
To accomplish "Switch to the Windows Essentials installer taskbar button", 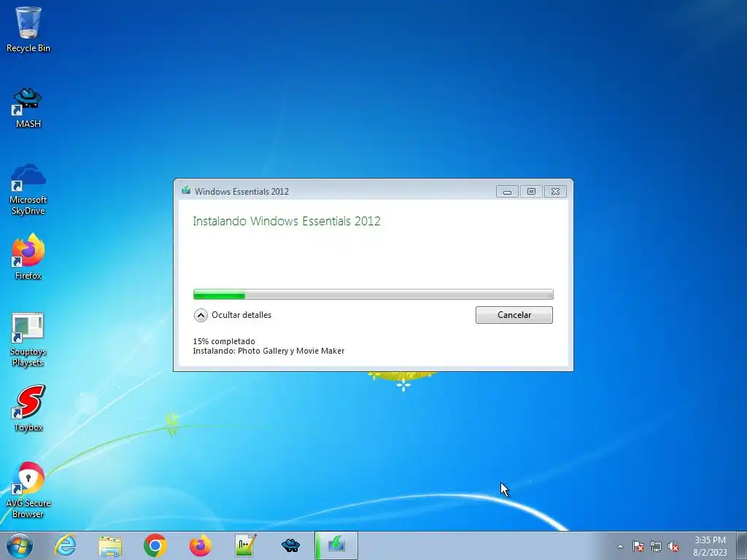I will click(x=336, y=545).
